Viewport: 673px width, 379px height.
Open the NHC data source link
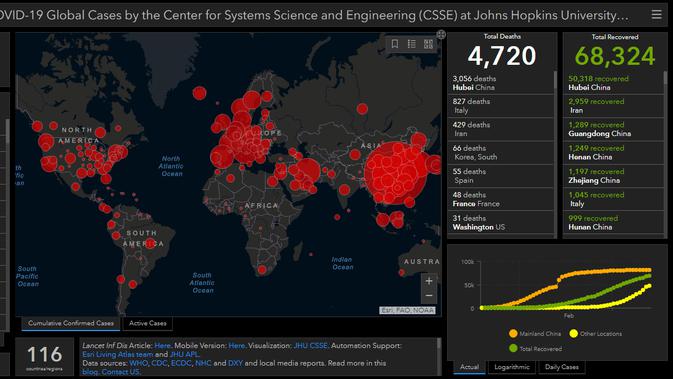(x=203, y=363)
